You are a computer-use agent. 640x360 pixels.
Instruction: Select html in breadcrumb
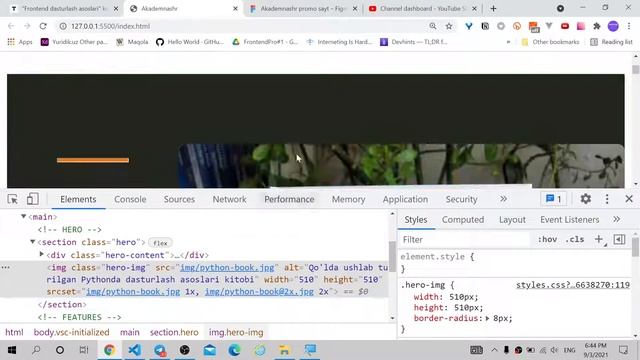coord(14,332)
